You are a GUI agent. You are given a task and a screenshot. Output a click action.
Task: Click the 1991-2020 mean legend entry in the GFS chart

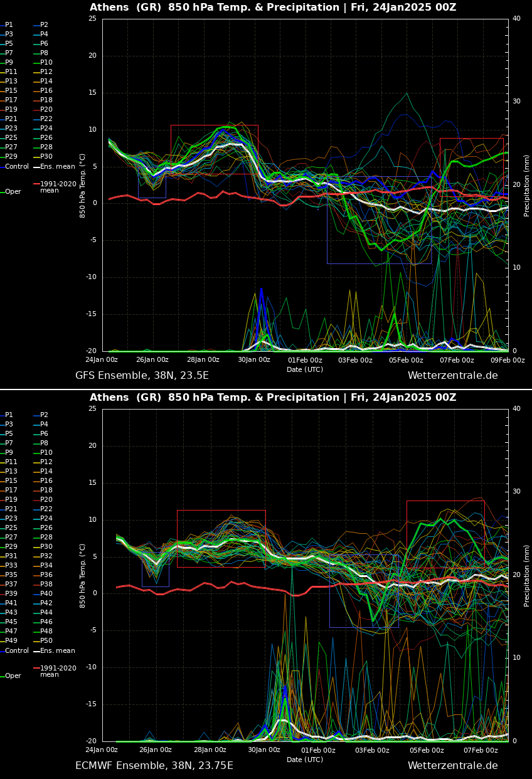coord(58,188)
